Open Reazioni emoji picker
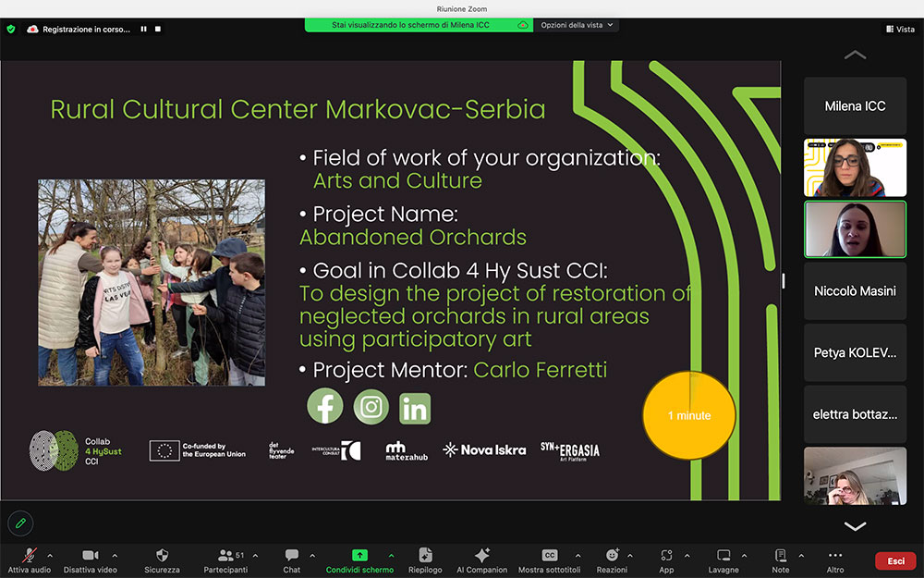The height and width of the screenshot is (578, 924). [611, 556]
